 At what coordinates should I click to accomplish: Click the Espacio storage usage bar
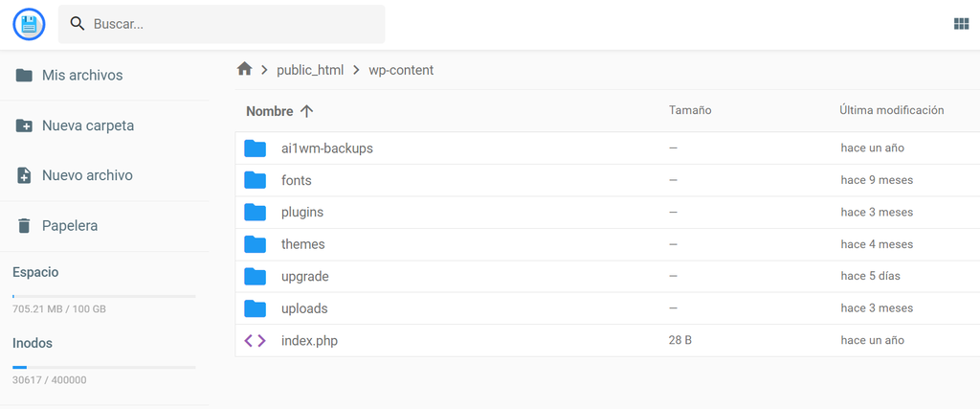(x=103, y=296)
